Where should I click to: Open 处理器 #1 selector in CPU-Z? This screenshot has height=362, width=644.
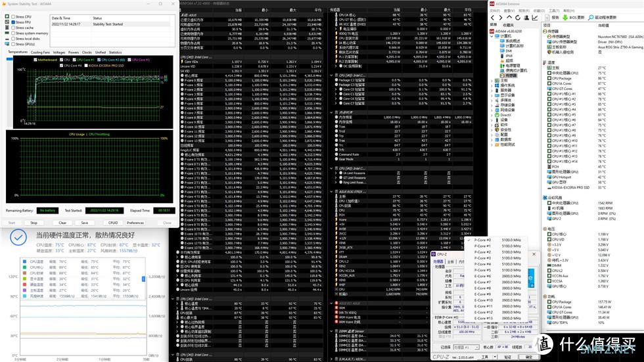[x=466, y=348]
